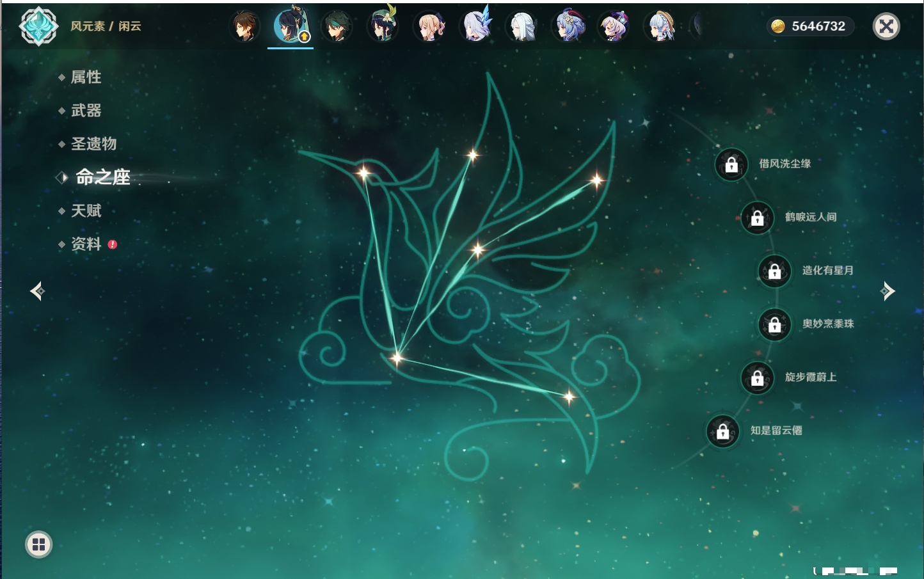Go to next character with right arrow
This screenshot has width=924, height=579.
[x=888, y=291]
